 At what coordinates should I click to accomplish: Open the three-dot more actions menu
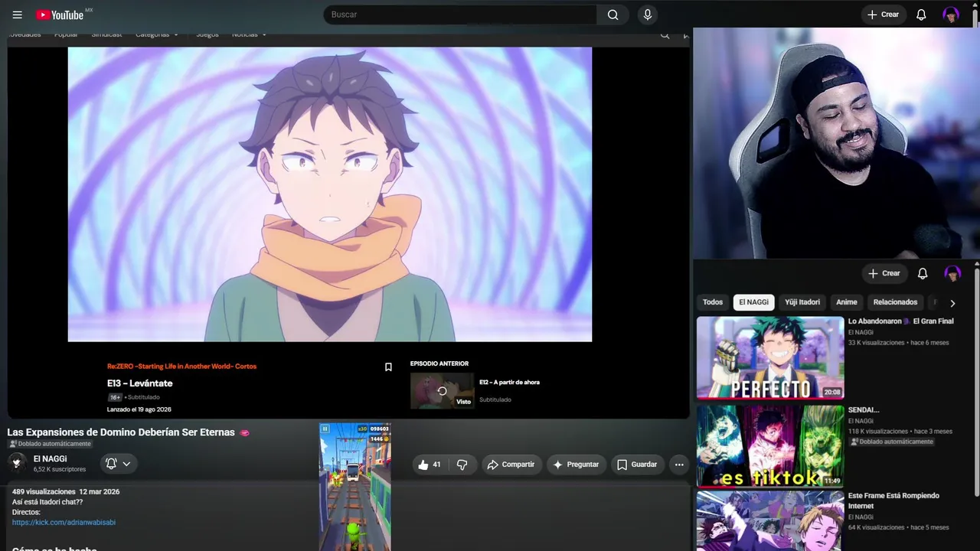tap(679, 465)
